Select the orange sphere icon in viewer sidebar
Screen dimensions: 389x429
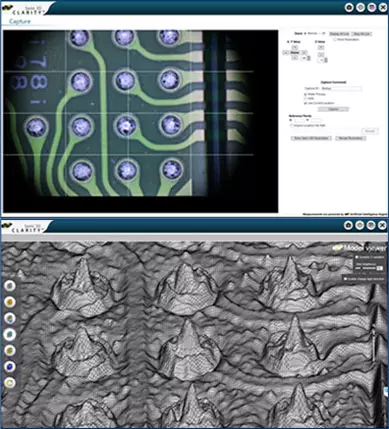10,302
